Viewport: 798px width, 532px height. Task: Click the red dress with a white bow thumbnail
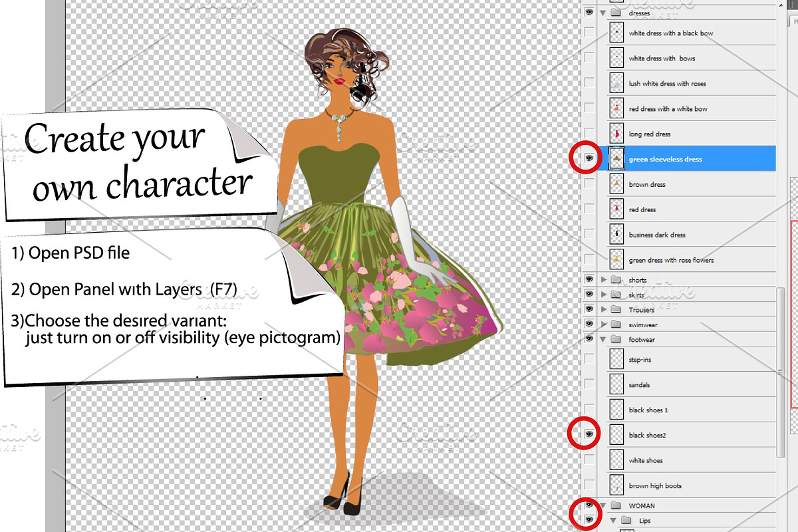[x=617, y=108]
